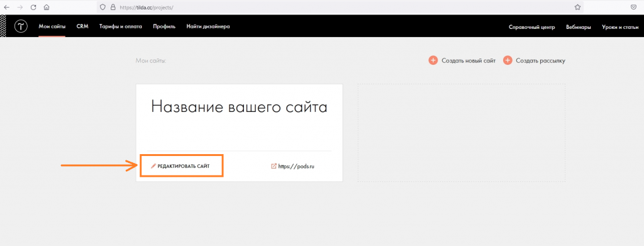644x246 pixels.
Task: Click the pencil icon beside Редактировать сайт
Action: pyautogui.click(x=153, y=166)
